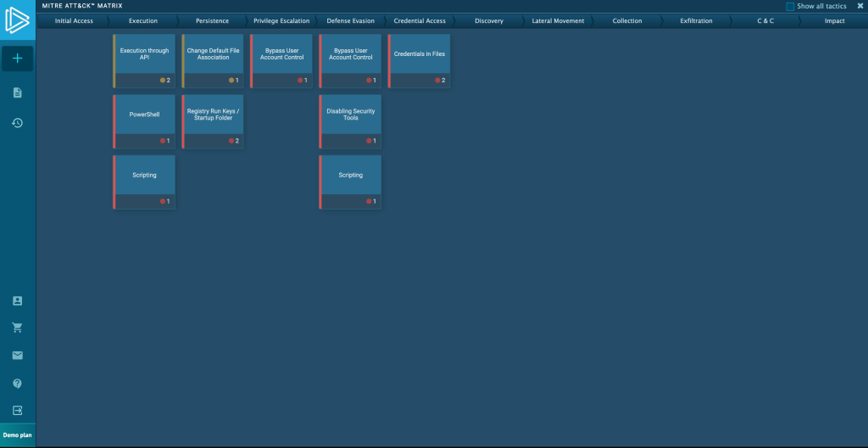Open the document icon in sidebar
This screenshot has height=448, width=868.
[x=17, y=92]
